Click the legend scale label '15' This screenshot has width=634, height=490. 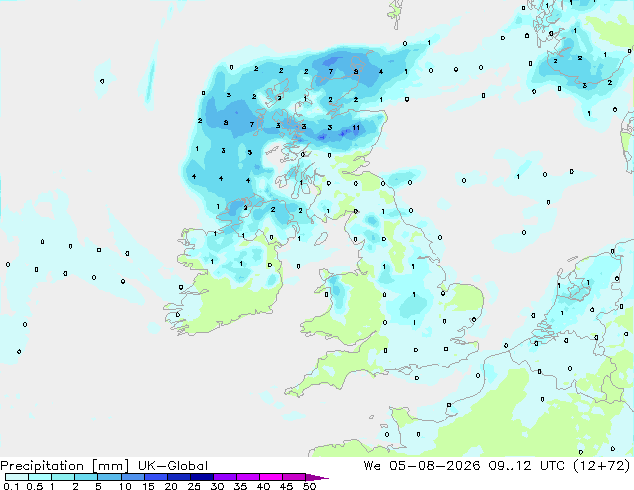tap(148, 486)
